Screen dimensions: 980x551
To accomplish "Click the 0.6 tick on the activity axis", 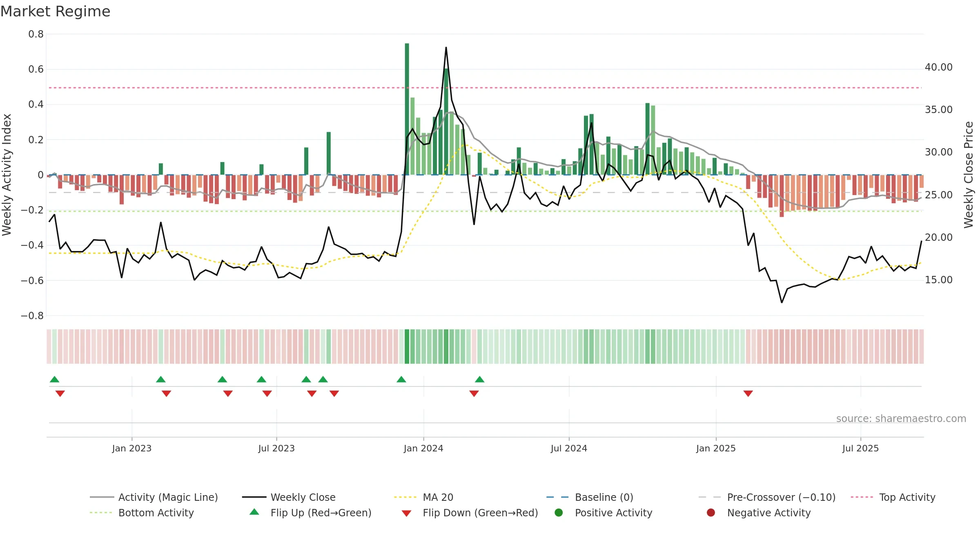I will (36, 69).
